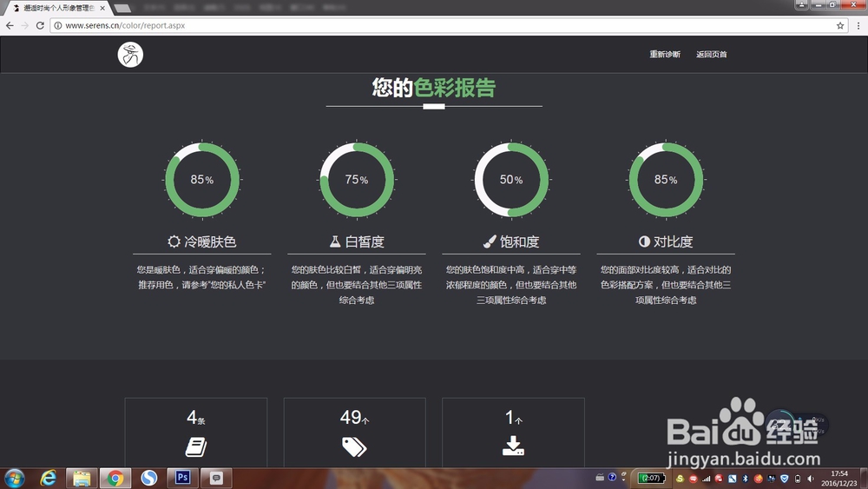The height and width of the screenshot is (489, 868).
Task: Bookmark this page with the star icon
Action: (839, 25)
